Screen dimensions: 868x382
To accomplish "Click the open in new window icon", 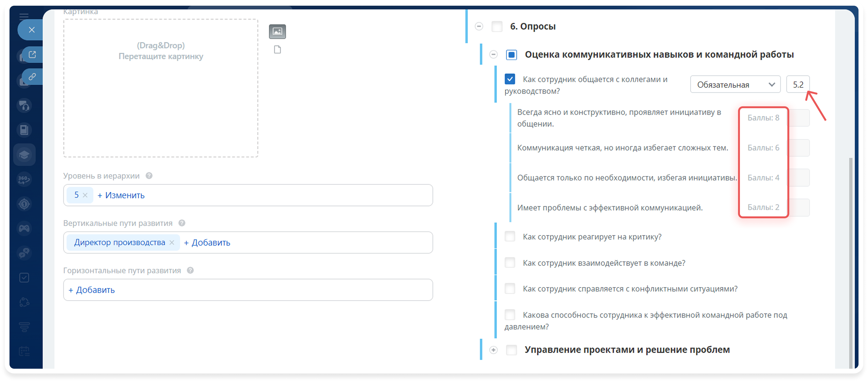I will pos(32,55).
